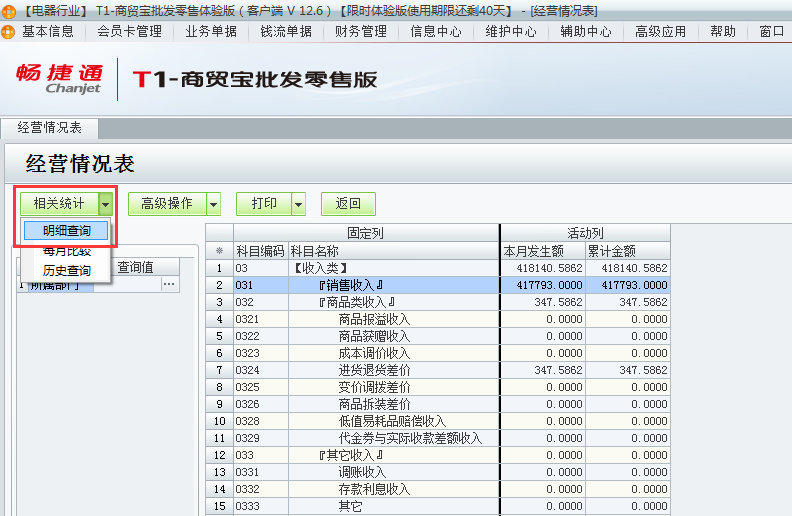The width and height of the screenshot is (792, 516).
Task: Click the 0333 account code cell
Action: (x=261, y=506)
